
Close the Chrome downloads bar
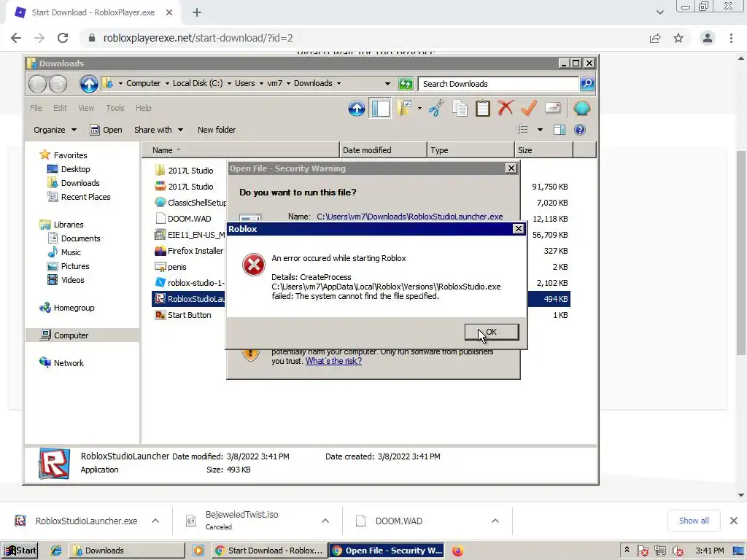pos(734,521)
